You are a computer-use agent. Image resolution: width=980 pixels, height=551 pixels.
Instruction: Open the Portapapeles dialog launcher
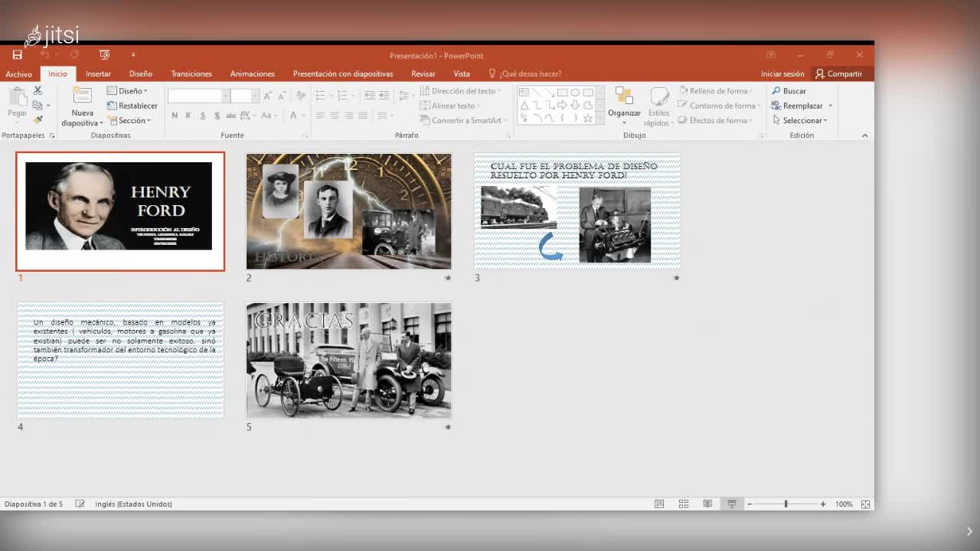pyautogui.click(x=52, y=135)
